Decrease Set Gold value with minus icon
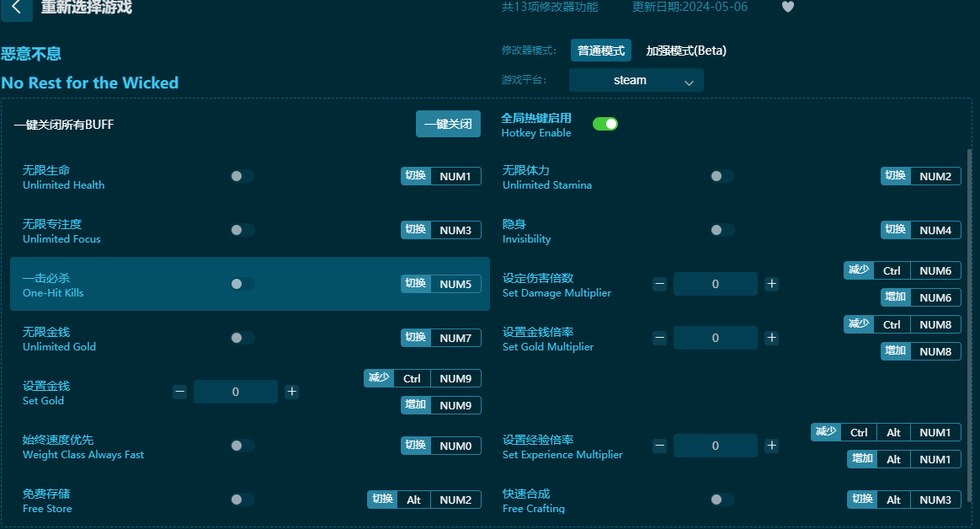The width and height of the screenshot is (980, 529). 180,392
